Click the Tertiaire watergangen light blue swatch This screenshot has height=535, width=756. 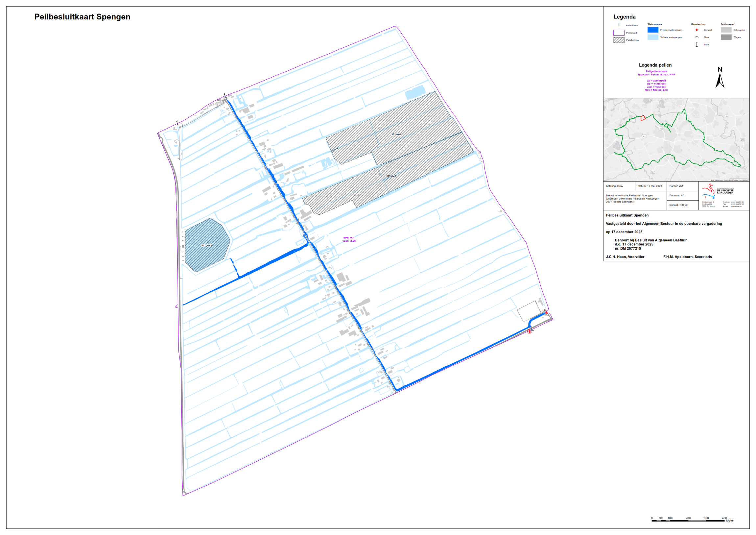[x=653, y=37]
